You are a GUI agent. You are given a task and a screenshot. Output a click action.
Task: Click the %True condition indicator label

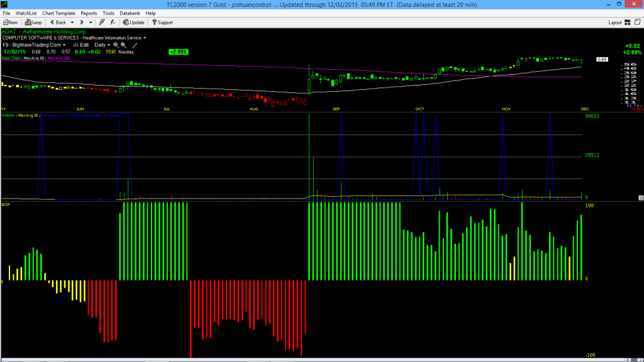click(x=80, y=116)
